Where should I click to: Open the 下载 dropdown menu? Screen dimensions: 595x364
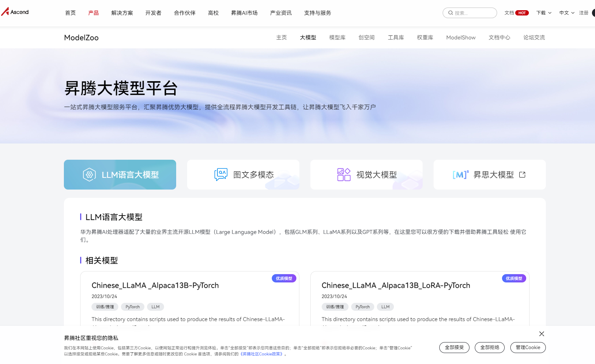click(544, 13)
